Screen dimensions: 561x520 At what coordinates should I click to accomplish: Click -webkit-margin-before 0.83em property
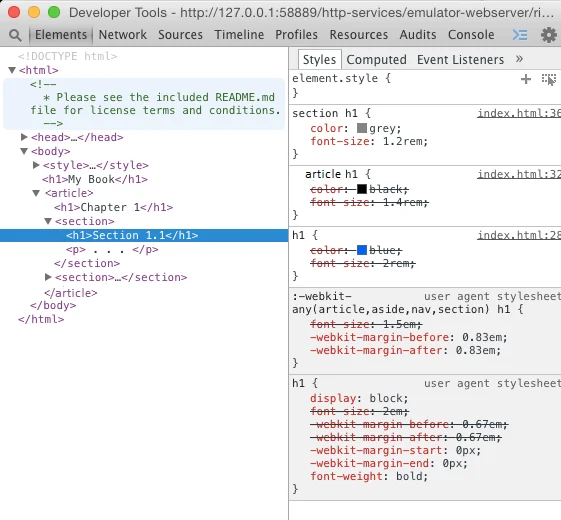[x=408, y=337]
